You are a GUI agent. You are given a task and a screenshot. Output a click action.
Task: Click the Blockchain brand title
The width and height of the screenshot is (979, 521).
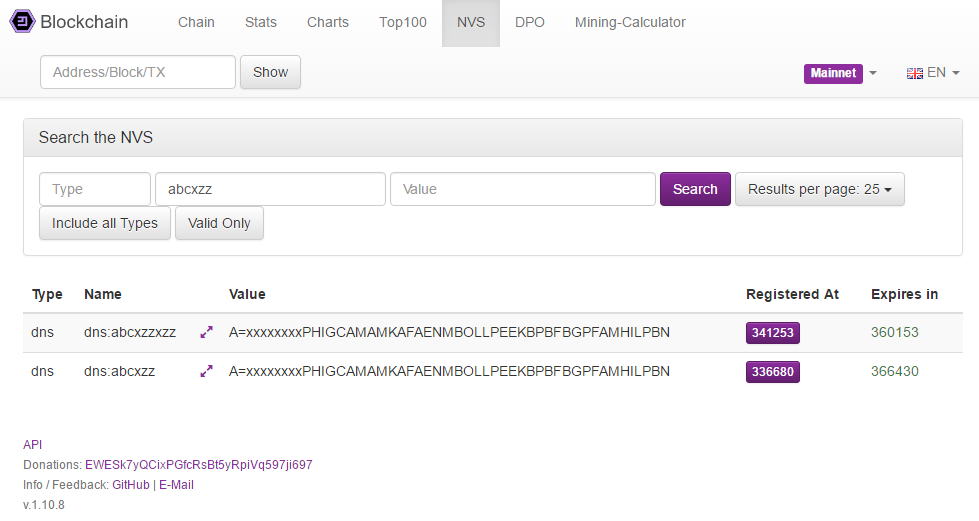tap(84, 22)
